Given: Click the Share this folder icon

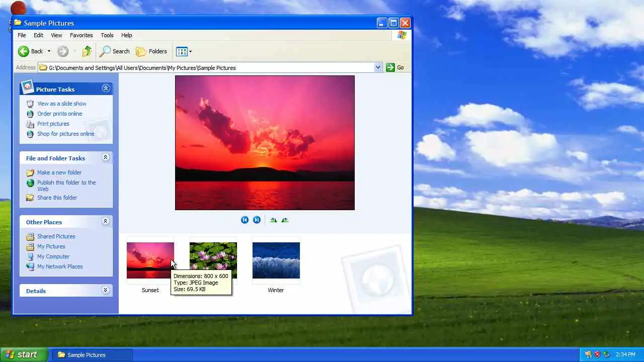Looking at the screenshot, I should pyautogui.click(x=30, y=198).
